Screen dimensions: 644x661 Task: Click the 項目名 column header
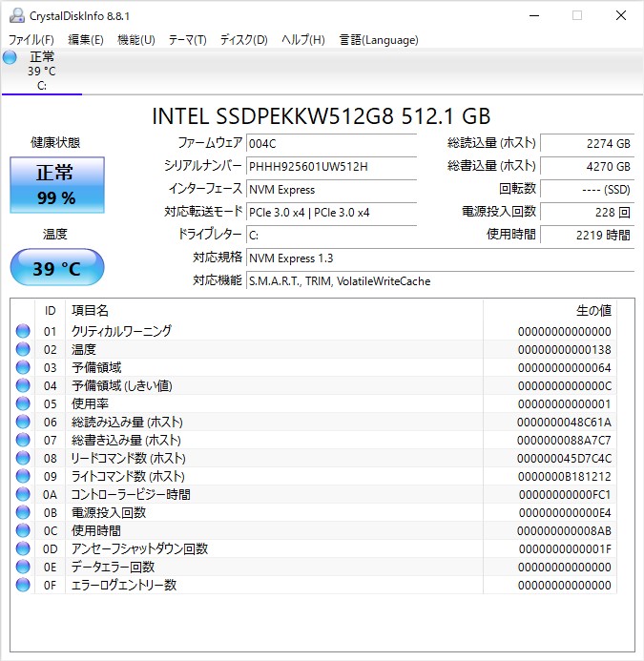point(274,311)
